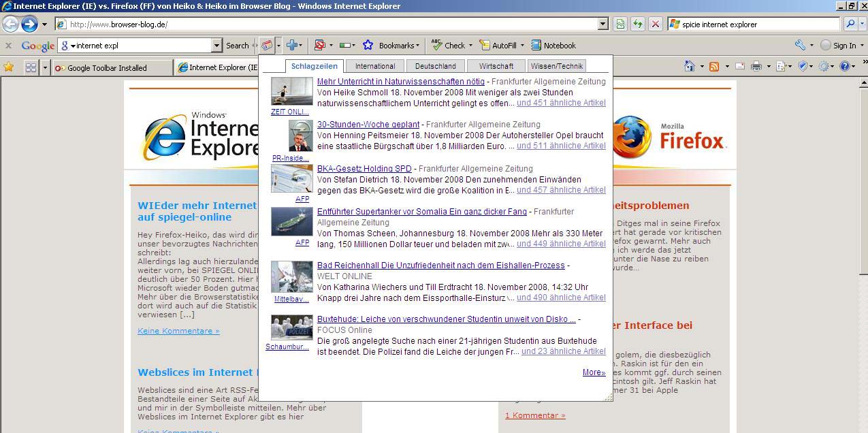
Task: Select the Wirtschaft news tab
Action: 496,66
